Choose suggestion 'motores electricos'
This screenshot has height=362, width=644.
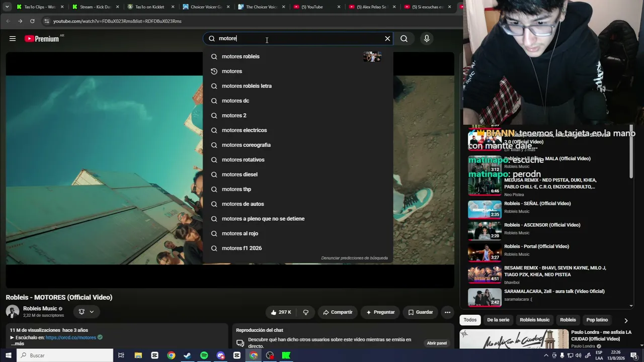coord(298,130)
